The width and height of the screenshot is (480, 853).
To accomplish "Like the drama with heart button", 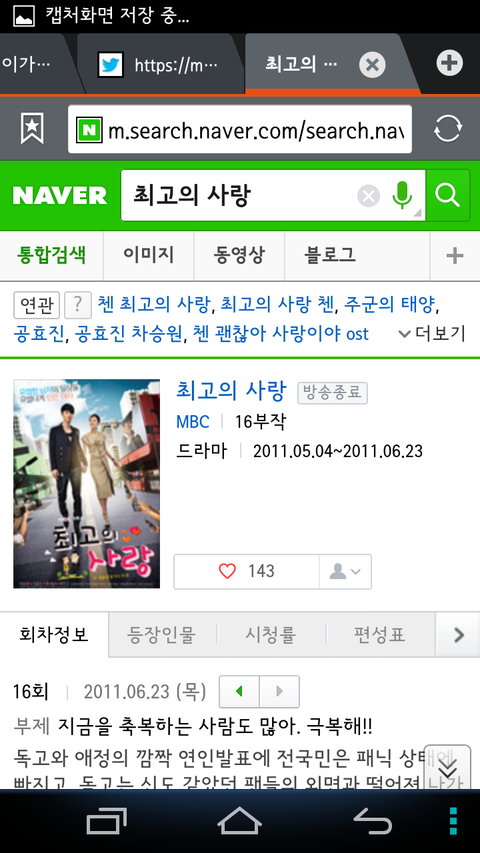I will [247, 571].
